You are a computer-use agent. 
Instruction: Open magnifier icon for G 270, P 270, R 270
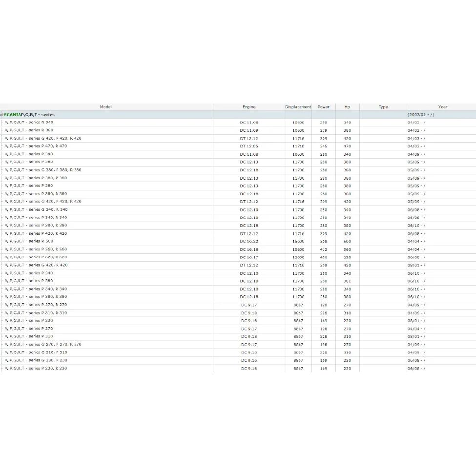(x=6, y=345)
